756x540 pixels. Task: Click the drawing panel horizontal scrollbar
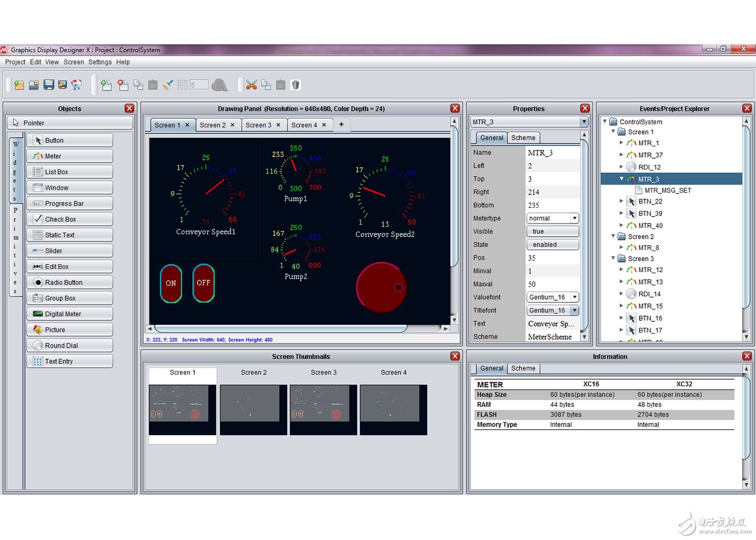point(281,328)
